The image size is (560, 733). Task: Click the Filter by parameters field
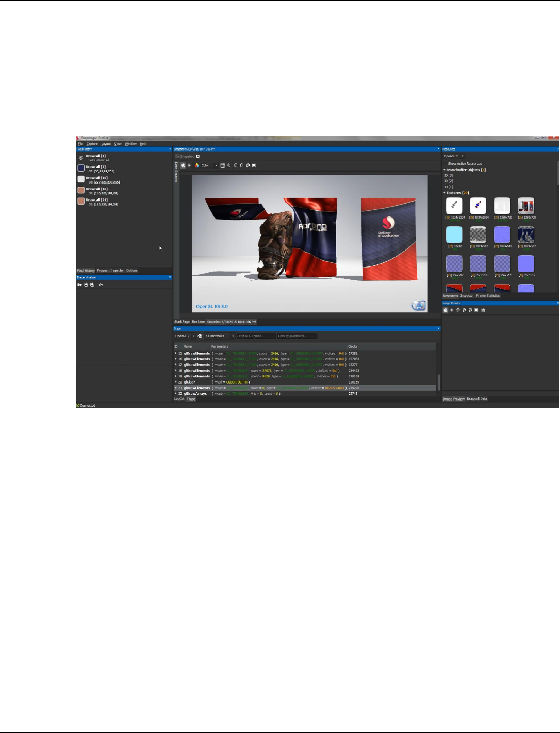click(297, 336)
